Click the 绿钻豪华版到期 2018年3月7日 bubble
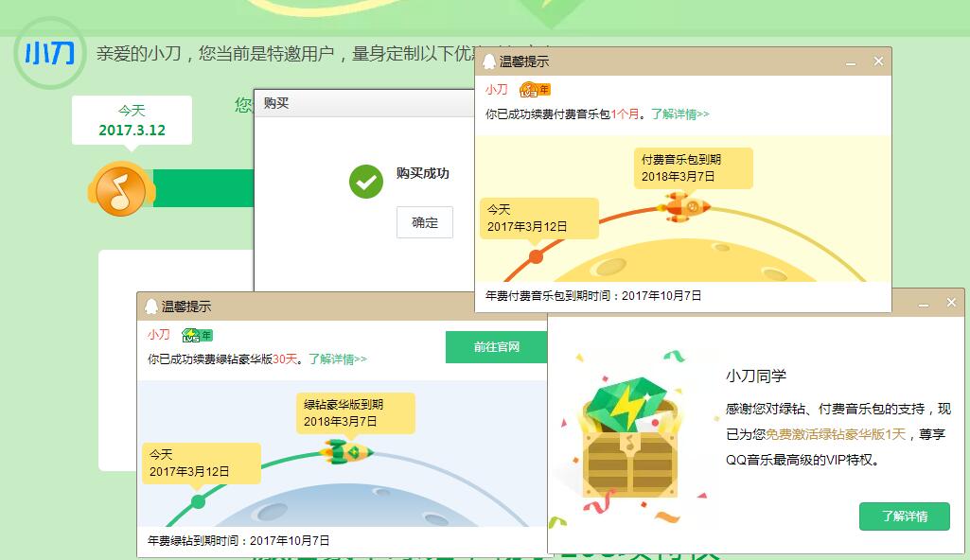The image size is (970, 560). 356,412
